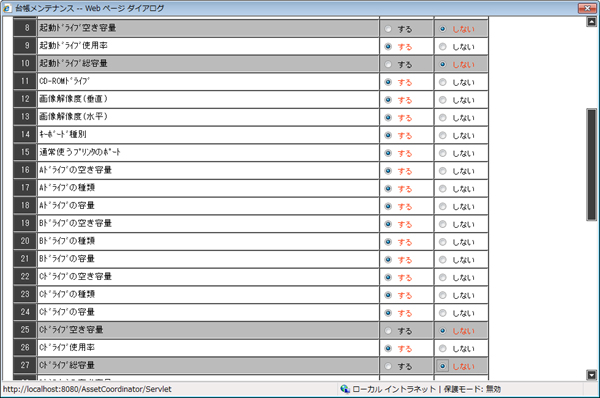Click the 画像解像度(水平) item name
600x398 pixels.
point(73,116)
